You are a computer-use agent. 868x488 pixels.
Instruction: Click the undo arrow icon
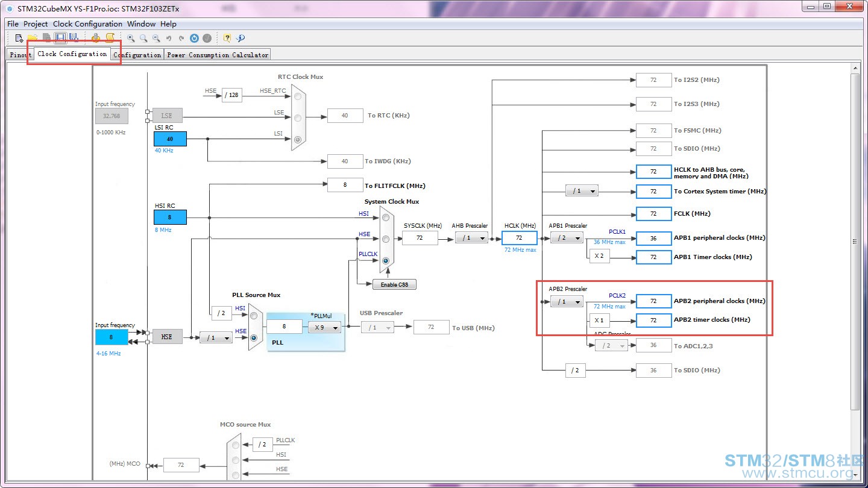(x=169, y=38)
